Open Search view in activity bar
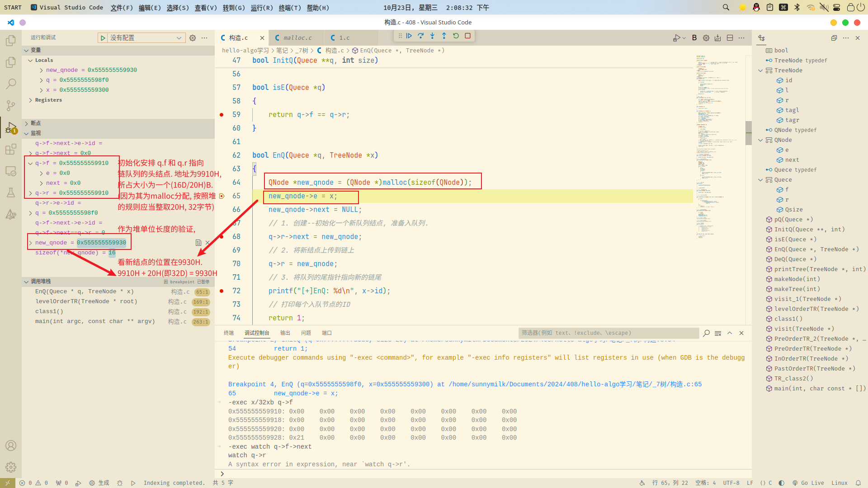Image resolution: width=868 pixels, height=488 pixels. [x=11, y=84]
